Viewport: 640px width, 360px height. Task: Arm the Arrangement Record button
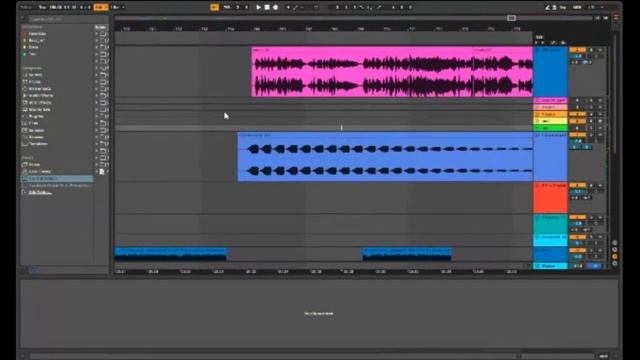(x=276, y=7)
